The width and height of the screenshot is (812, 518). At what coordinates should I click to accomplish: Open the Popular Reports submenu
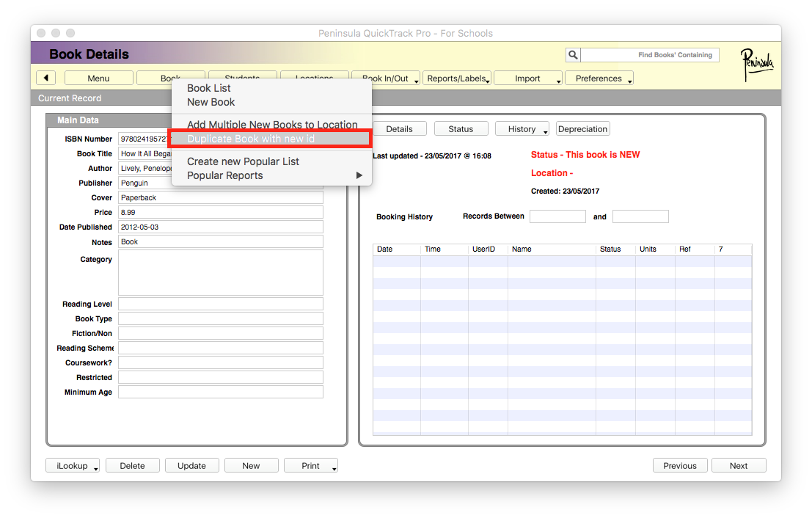271,175
